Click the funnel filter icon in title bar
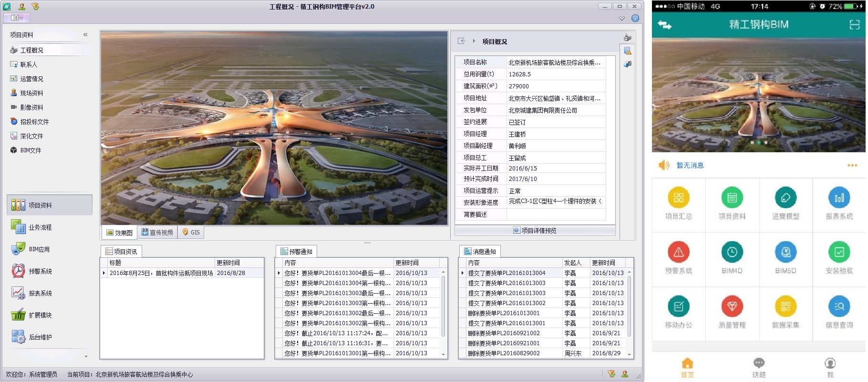The width and height of the screenshot is (868, 382). coord(35,7)
